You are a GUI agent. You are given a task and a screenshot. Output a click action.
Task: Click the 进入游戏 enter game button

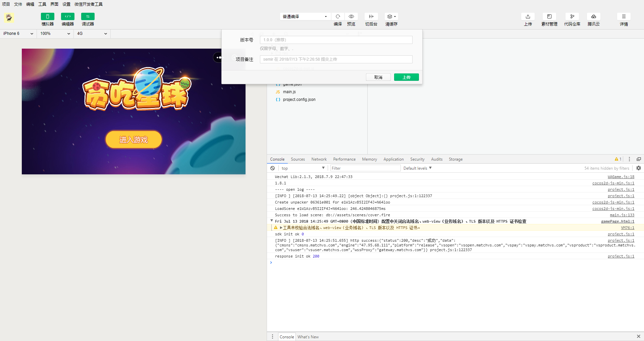click(133, 139)
